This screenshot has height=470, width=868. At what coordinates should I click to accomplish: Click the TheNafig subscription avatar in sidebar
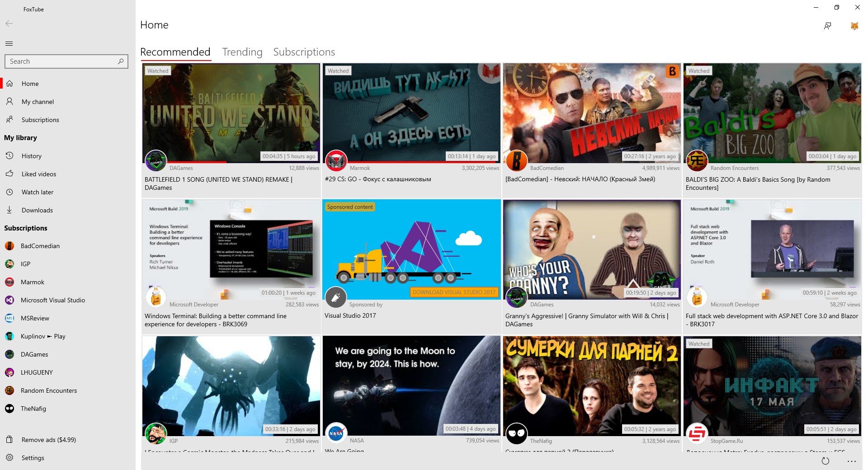click(x=9, y=409)
